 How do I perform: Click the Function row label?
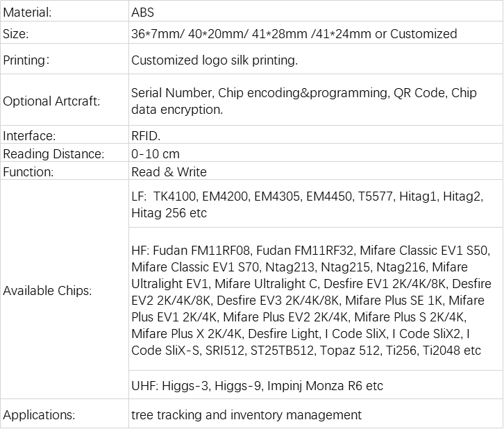click(28, 172)
